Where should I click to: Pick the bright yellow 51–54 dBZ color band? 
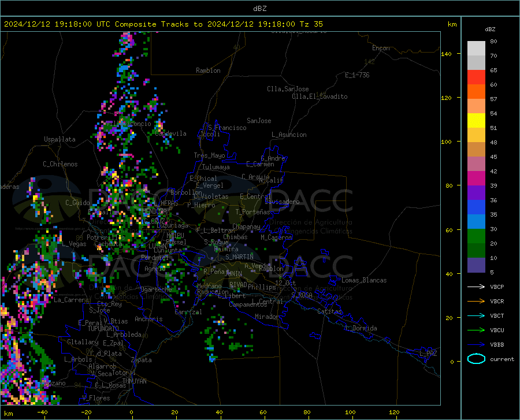476,121
